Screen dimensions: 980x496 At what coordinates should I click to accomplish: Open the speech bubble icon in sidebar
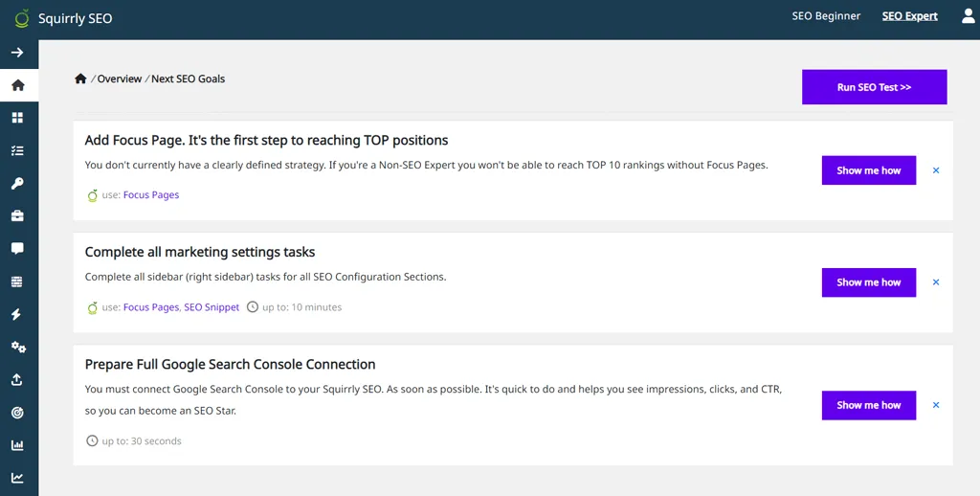point(17,249)
